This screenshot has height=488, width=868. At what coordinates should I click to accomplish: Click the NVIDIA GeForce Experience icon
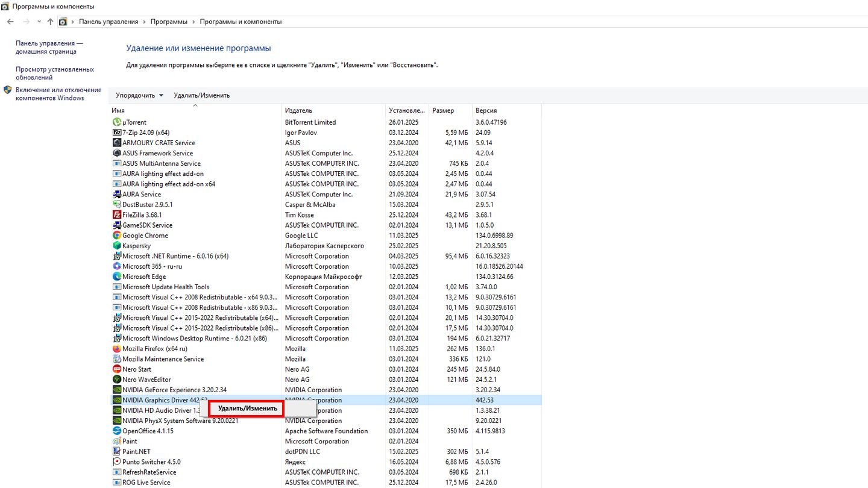[117, 390]
